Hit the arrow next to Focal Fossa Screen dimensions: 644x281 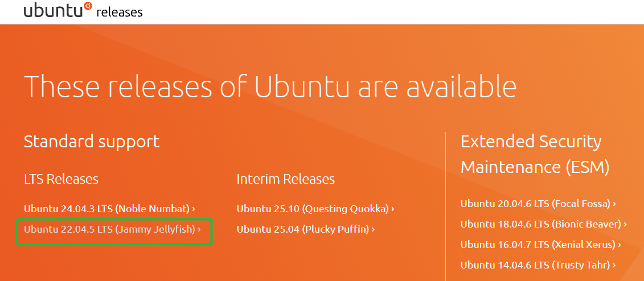(614, 204)
